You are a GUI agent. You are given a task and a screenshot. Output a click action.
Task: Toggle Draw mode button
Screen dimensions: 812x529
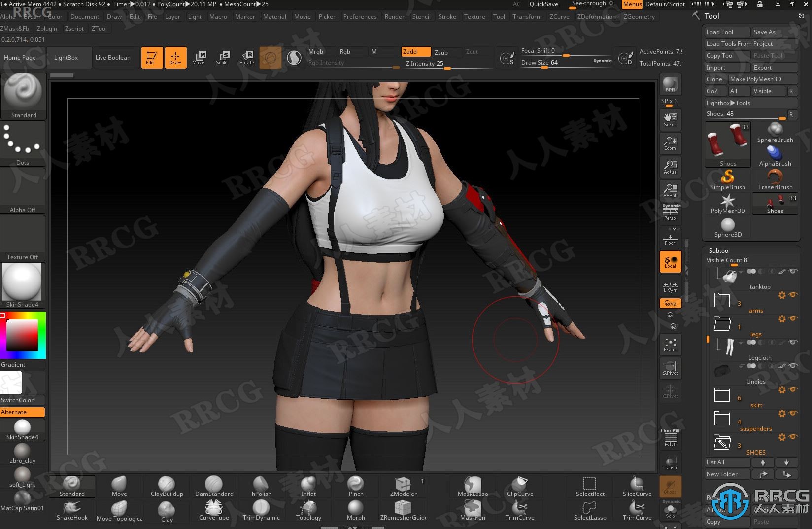tap(175, 58)
